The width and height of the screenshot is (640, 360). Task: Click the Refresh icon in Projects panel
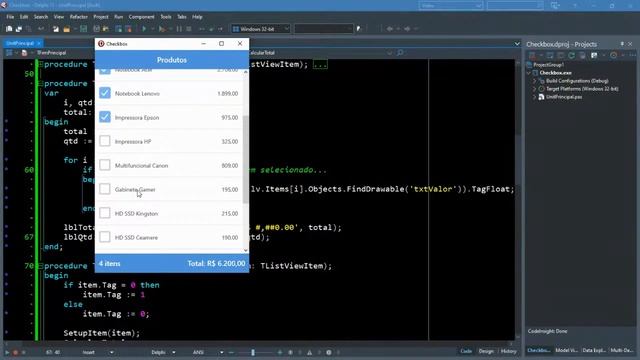tap(571, 55)
